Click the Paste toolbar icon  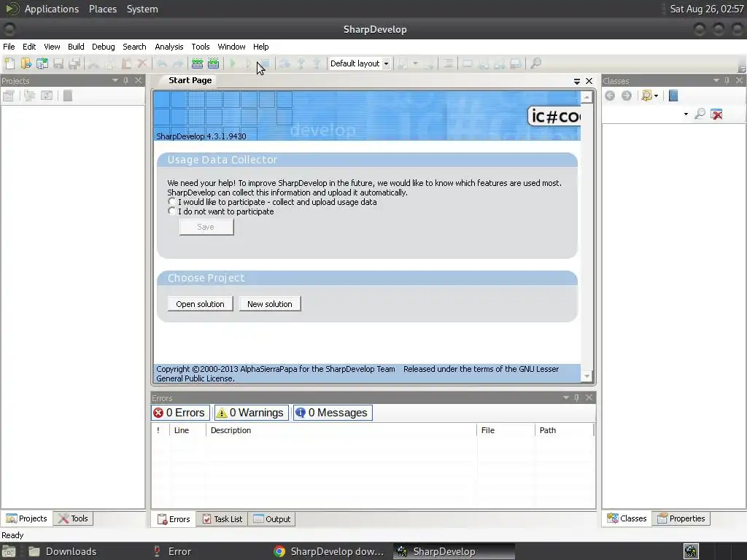(x=125, y=63)
